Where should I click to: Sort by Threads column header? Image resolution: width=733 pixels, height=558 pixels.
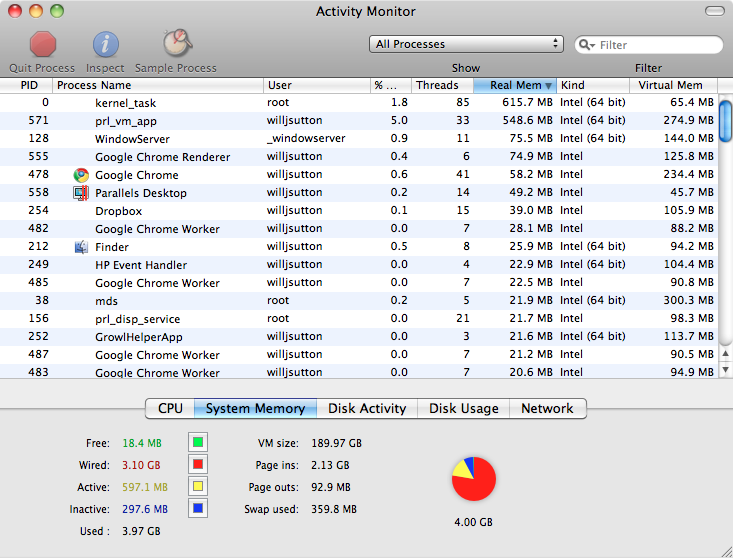442,85
